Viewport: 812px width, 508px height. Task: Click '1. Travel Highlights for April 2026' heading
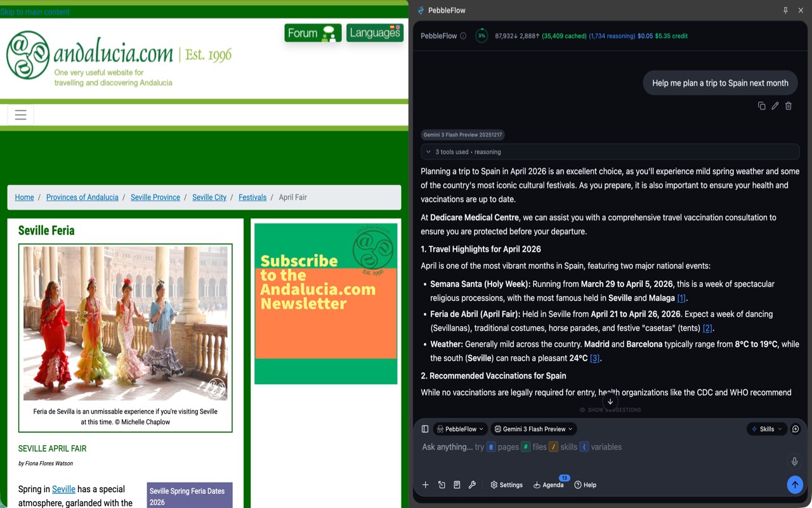tap(481, 250)
